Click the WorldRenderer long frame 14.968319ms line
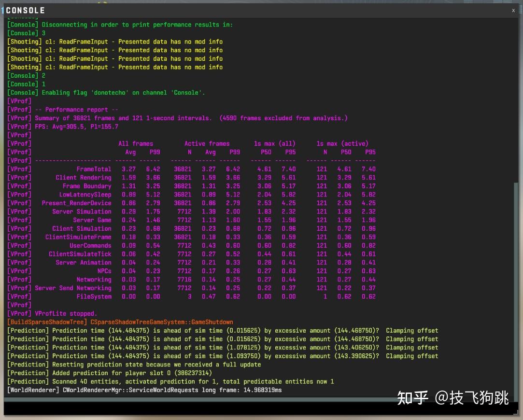The height and width of the screenshot is (420, 523). [x=144, y=390]
